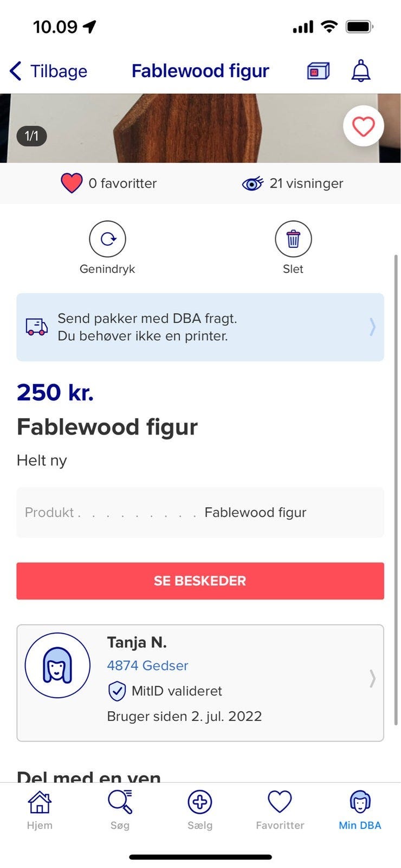The image size is (401, 868).
Task: Click the red heart beside 0 favoritter
Action: (72, 183)
